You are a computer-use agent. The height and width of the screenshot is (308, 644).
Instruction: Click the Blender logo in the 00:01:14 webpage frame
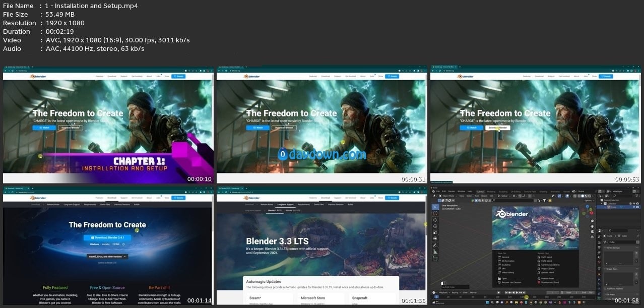click(x=37, y=198)
